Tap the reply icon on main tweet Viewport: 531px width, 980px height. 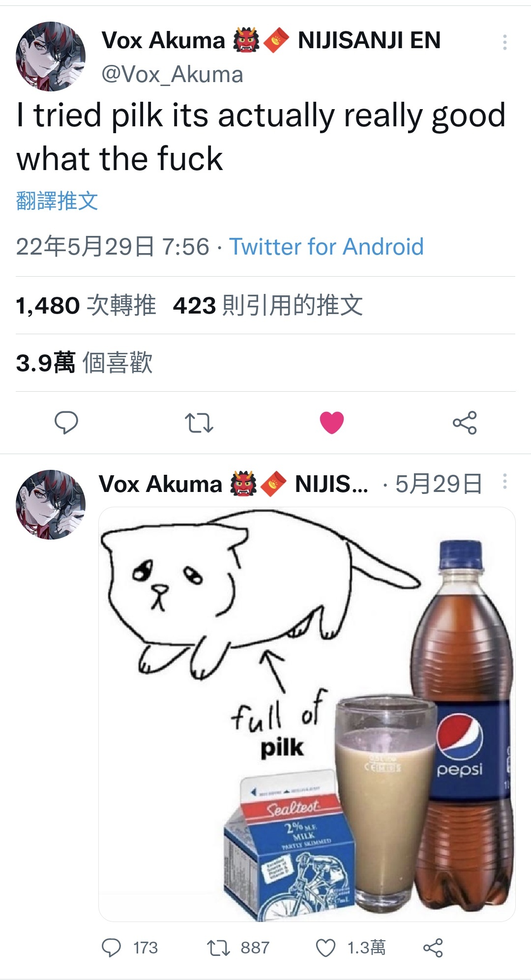coord(66,423)
